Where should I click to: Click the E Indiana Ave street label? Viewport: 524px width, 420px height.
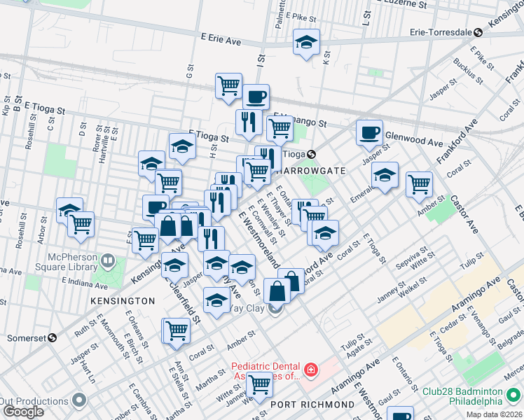pos(85,283)
